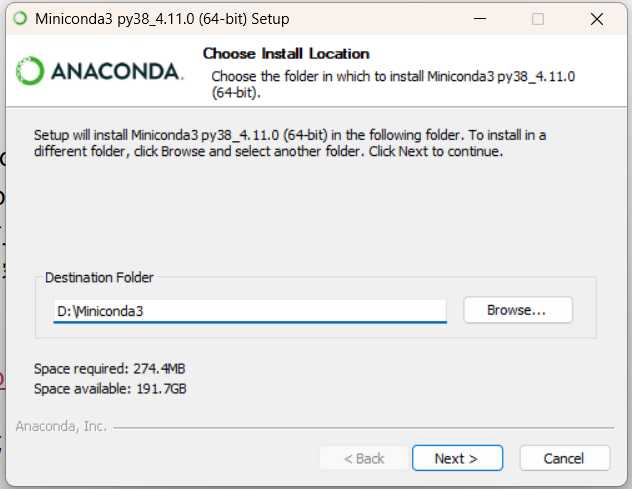Click the 'Setup will install Miniconda3' paragraph
The height and width of the screenshot is (489, 632).
[290, 143]
